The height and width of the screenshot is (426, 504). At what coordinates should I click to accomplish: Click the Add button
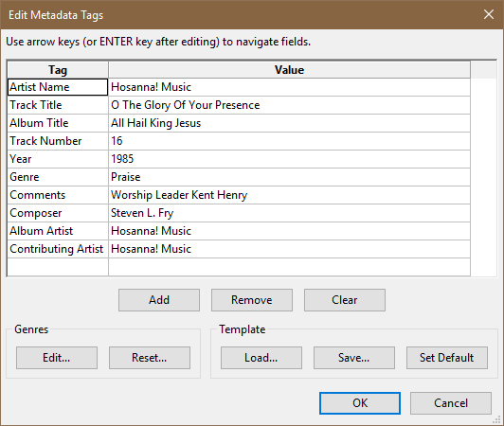click(x=159, y=300)
